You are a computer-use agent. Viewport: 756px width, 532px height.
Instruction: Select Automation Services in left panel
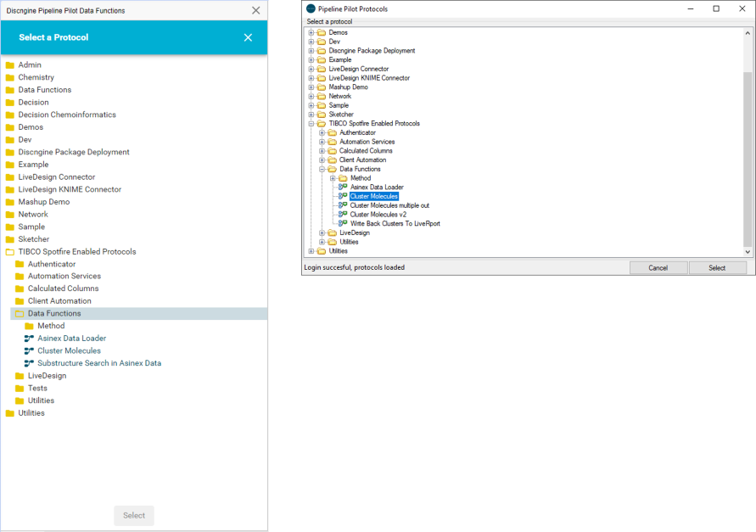pos(64,276)
